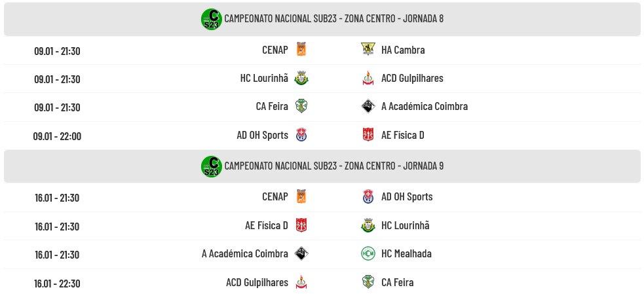Select A Académica Coimbra in Jornada 8
Image resolution: width=644 pixels, height=294 pixels.
click(x=425, y=107)
